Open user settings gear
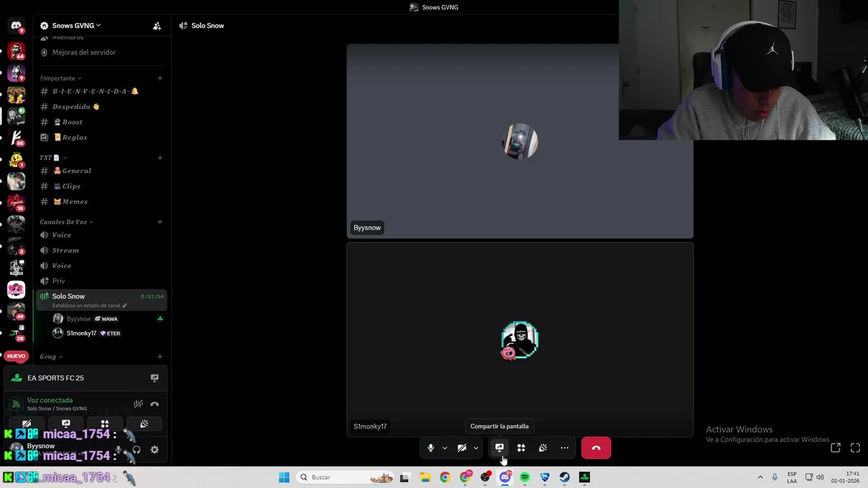 tap(155, 449)
